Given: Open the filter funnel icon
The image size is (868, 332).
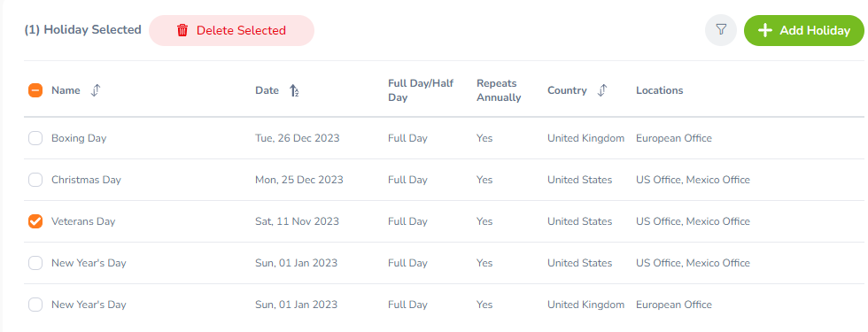Looking at the screenshot, I should [x=720, y=30].
